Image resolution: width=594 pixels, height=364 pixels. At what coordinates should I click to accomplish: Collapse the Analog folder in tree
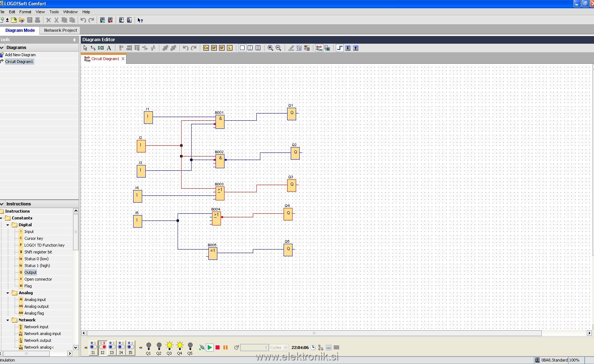click(x=8, y=293)
